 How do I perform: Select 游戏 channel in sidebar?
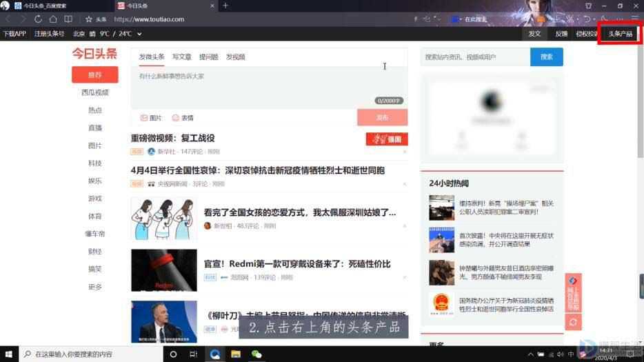(x=95, y=199)
